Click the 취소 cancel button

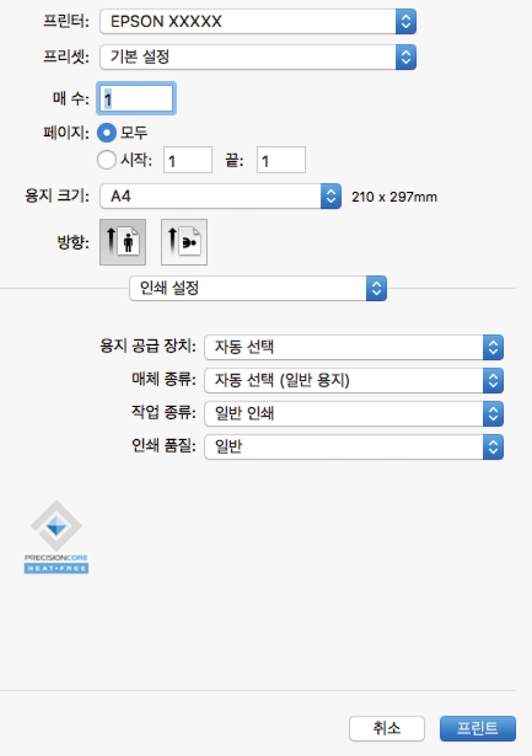tap(386, 729)
